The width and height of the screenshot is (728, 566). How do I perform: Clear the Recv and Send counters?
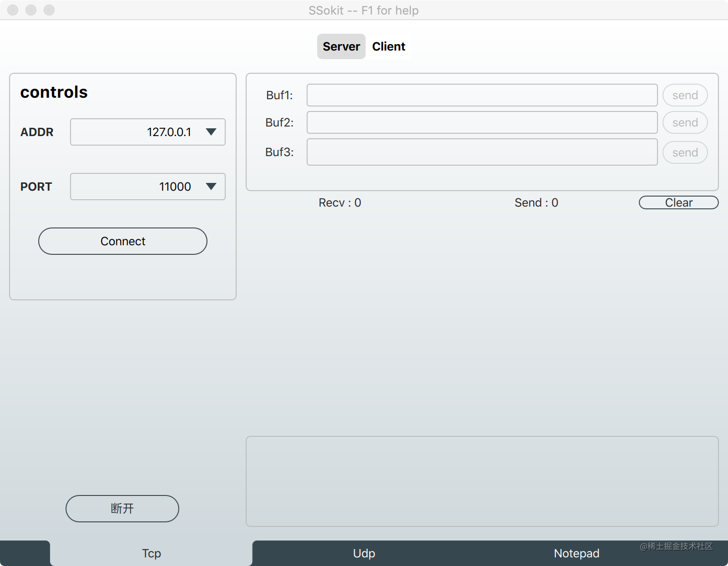pos(678,202)
